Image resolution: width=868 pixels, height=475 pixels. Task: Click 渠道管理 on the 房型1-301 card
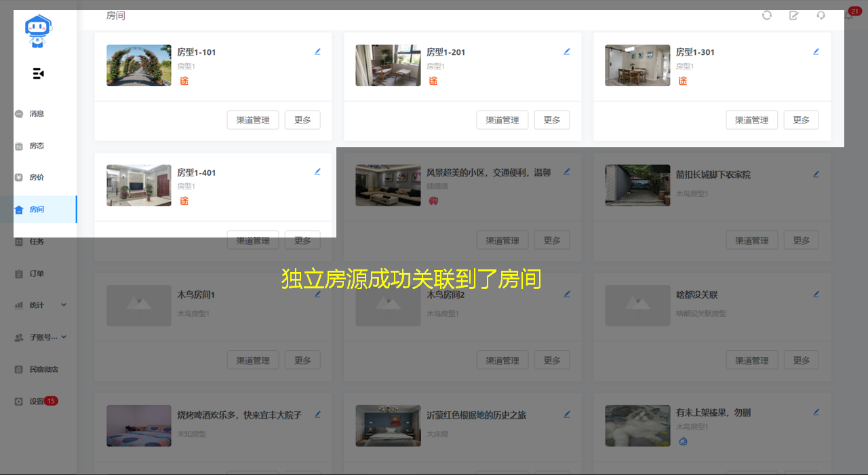tap(752, 120)
